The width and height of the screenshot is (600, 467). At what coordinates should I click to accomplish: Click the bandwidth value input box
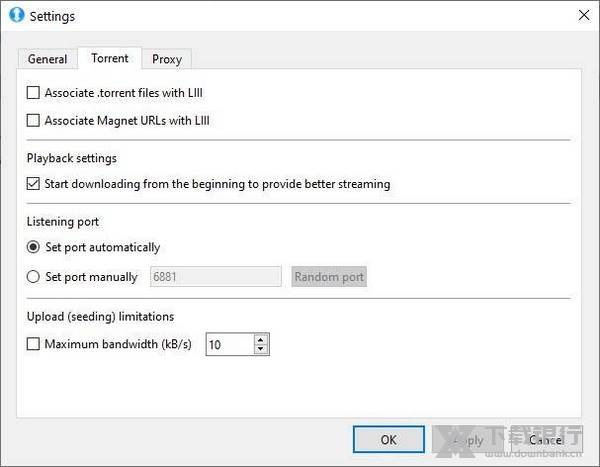(228, 345)
